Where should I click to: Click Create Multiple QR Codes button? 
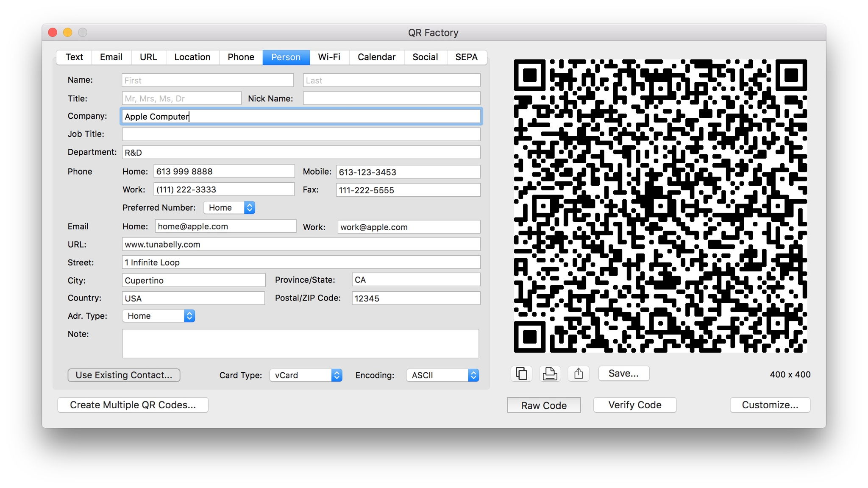pos(133,405)
